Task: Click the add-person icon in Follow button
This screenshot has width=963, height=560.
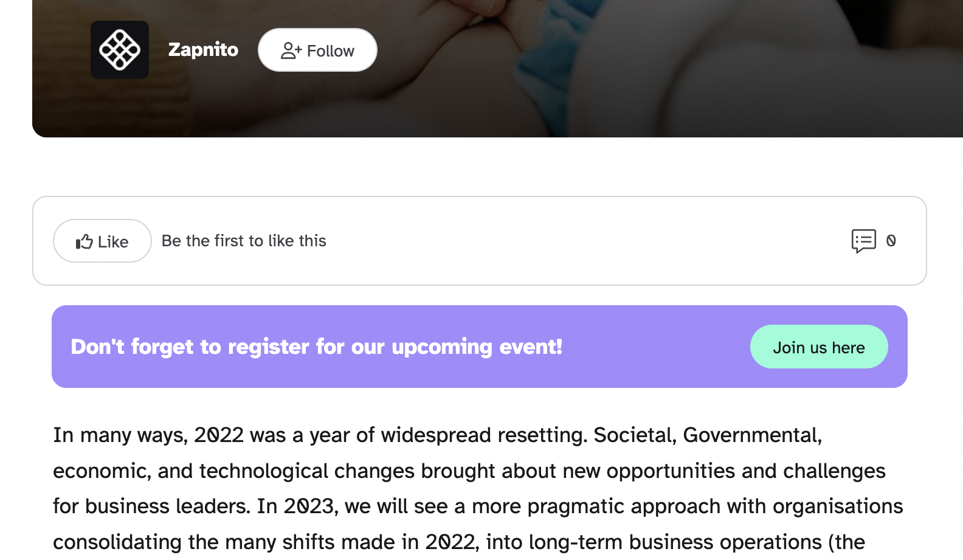Action: pyautogui.click(x=291, y=50)
